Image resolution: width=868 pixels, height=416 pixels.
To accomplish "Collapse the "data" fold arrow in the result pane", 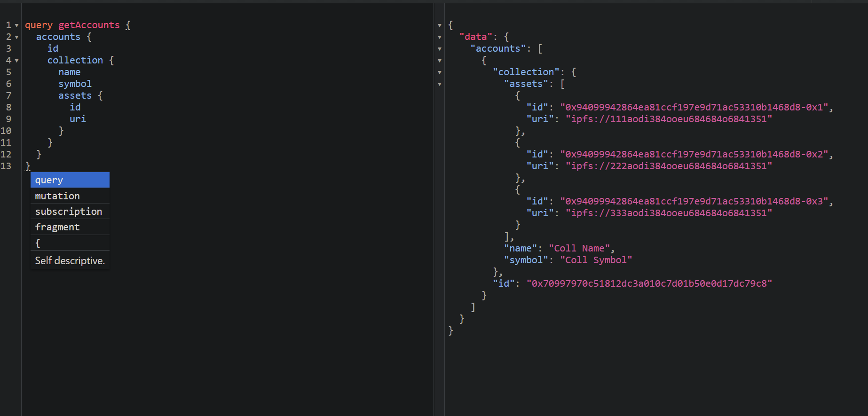I will click(x=440, y=37).
